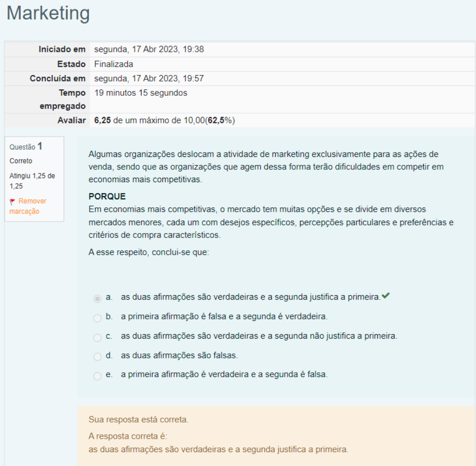Click the '19 minutos 15 segundos' duration
The image size is (476, 466).
click(x=141, y=93)
